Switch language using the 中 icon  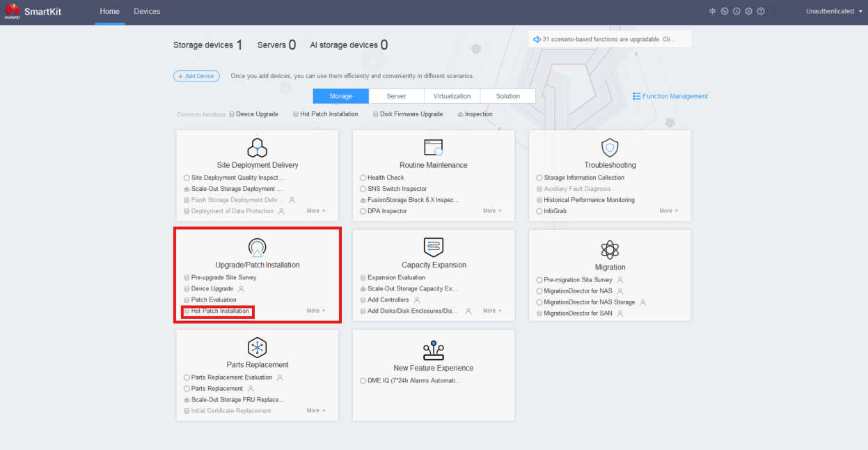click(712, 11)
